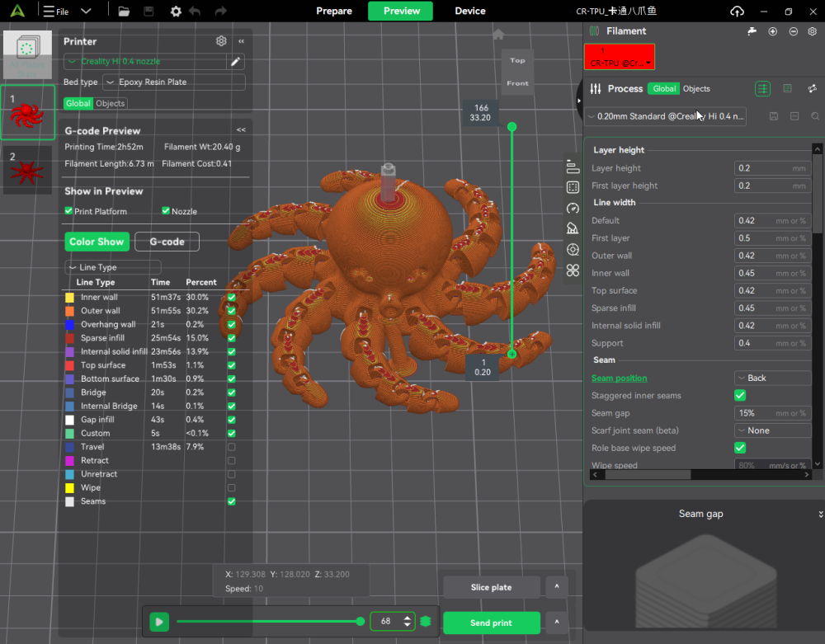This screenshot has width=825, height=644.
Task: Click the Send print button
Action: coord(491,623)
